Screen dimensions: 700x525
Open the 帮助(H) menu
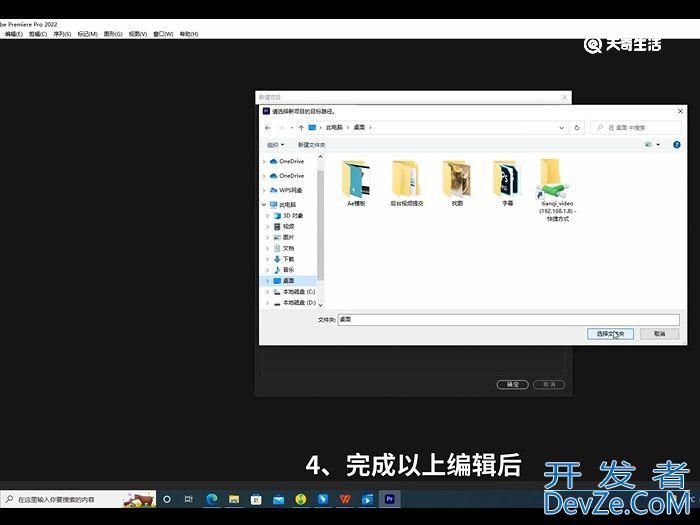pyautogui.click(x=189, y=34)
